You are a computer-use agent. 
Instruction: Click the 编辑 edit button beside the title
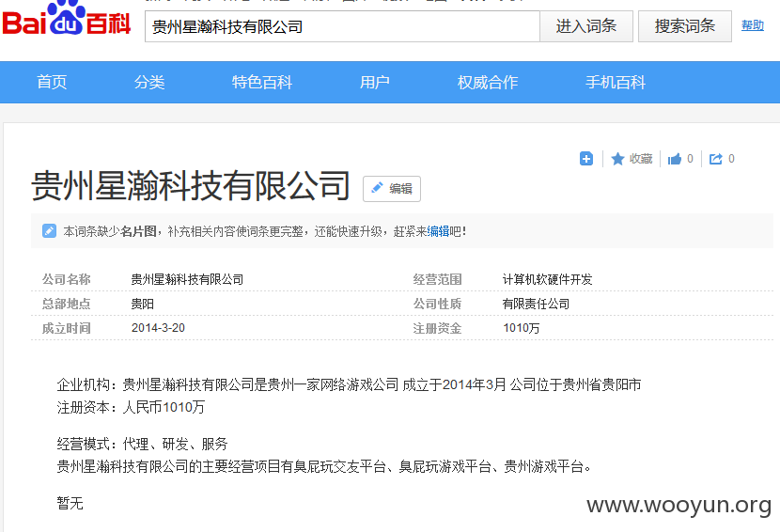392,189
